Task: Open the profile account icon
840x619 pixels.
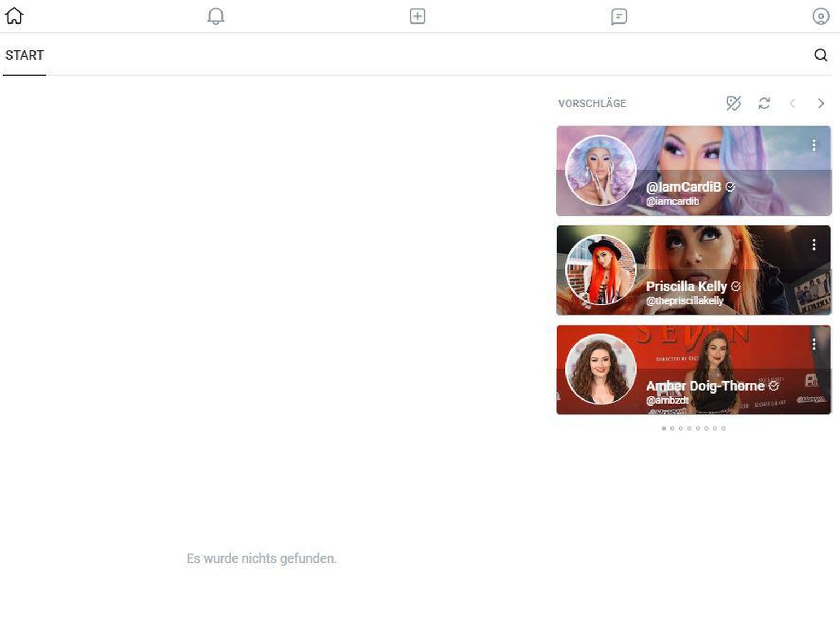Action: click(820, 16)
